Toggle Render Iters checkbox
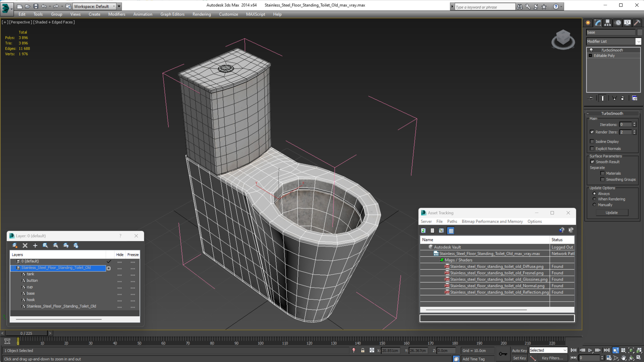 (592, 132)
